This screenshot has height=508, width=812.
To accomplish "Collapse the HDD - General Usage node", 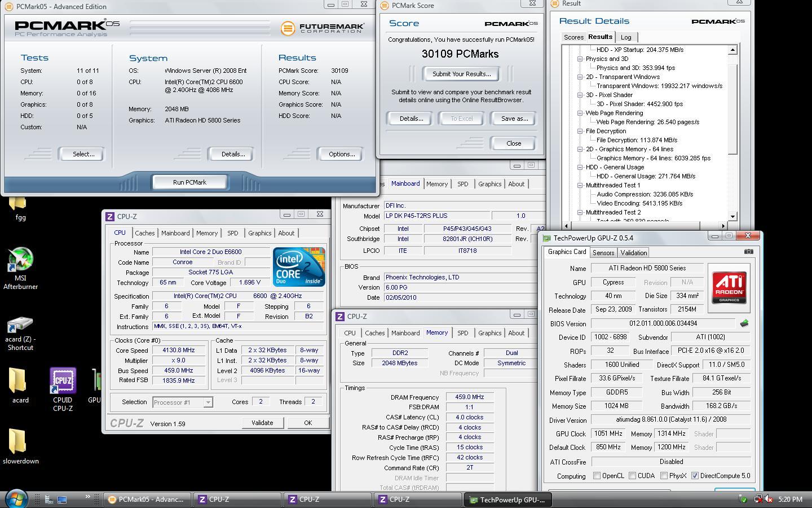I will 580,167.
